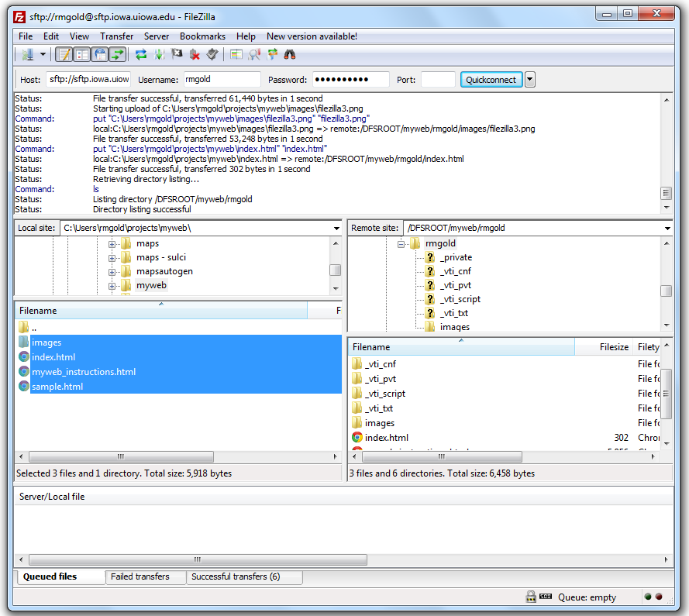Select _vti_cnf in the remote tree
The height and width of the screenshot is (616, 689).
point(457,271)
